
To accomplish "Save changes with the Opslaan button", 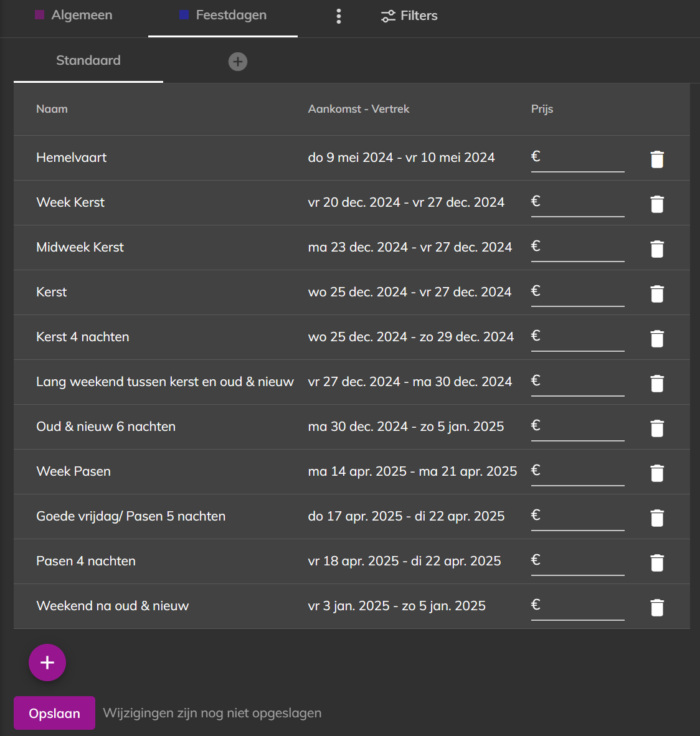I will click(x=54, y=713).
